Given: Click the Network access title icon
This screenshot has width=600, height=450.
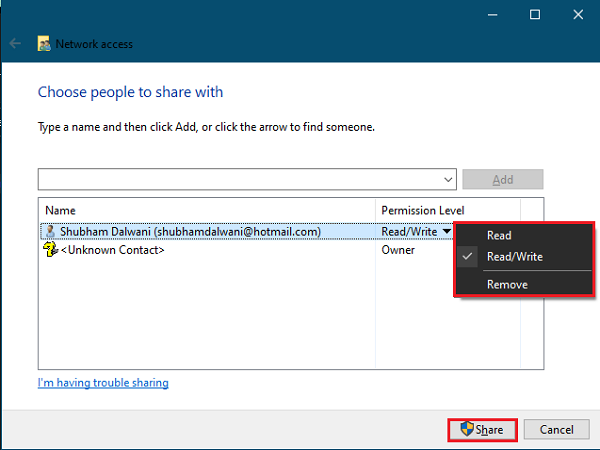Looking at the screenshot, I should 44,44.
